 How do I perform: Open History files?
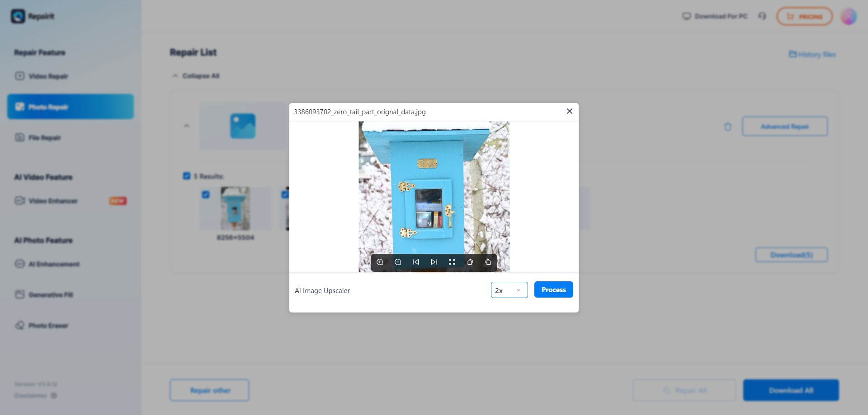pos(812,54)
